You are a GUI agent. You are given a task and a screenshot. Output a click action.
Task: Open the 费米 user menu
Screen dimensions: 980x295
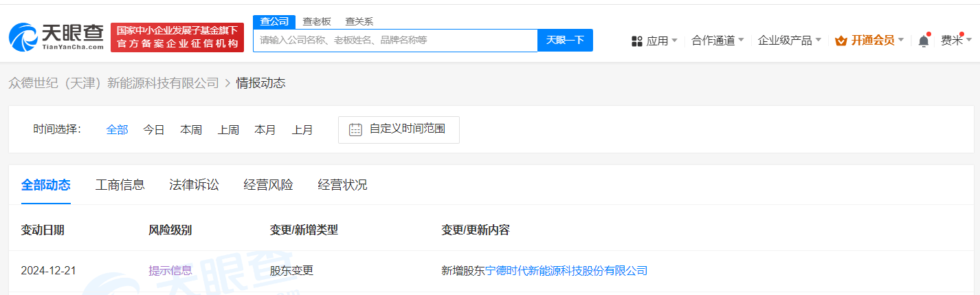pos(956,41)
